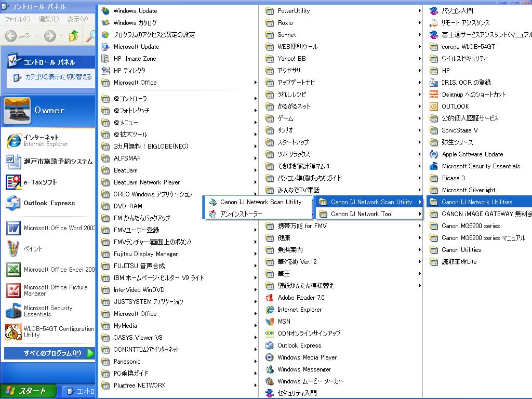The height and width of the screenshot is (399, 532).
Task: Click the Microsoft Office Word 2003 icon
Action: (14, 228)
